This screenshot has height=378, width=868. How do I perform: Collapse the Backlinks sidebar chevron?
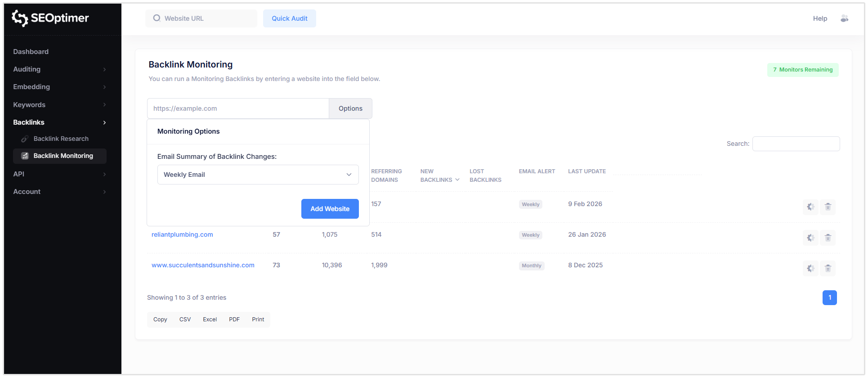coord(104,122)
